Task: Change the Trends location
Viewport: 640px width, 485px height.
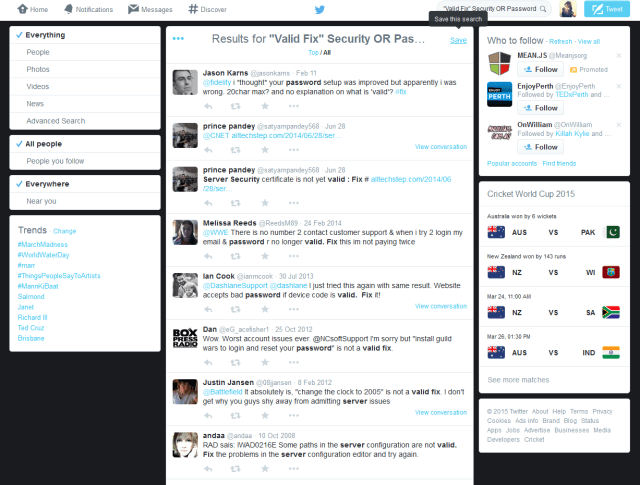Action: point(64,231)
